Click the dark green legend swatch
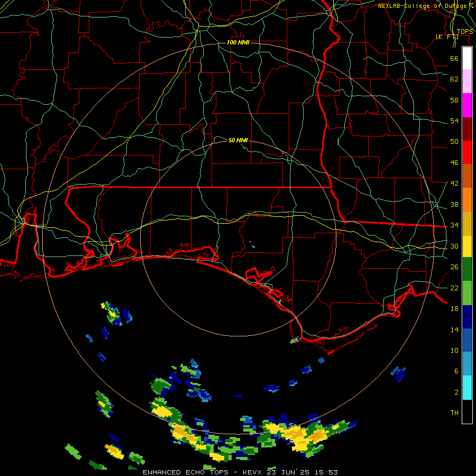The width and height of the screenshot is (476, 476). (x=467, y=269)
